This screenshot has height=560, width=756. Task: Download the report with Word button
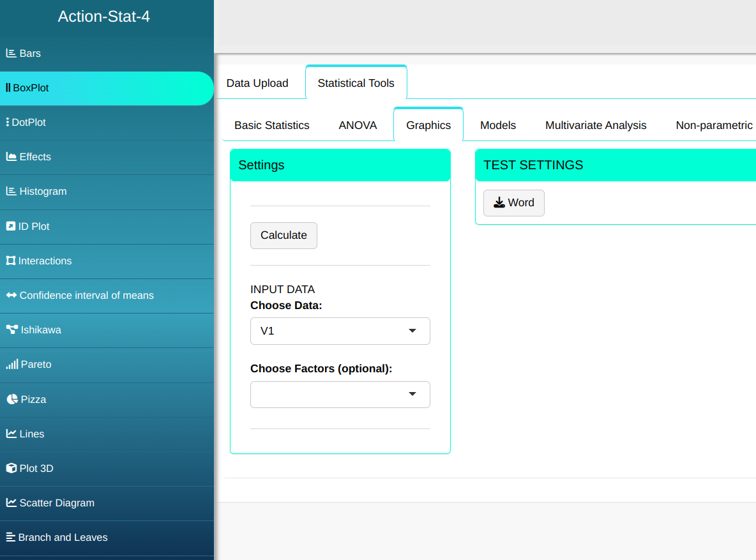(513, 203)
